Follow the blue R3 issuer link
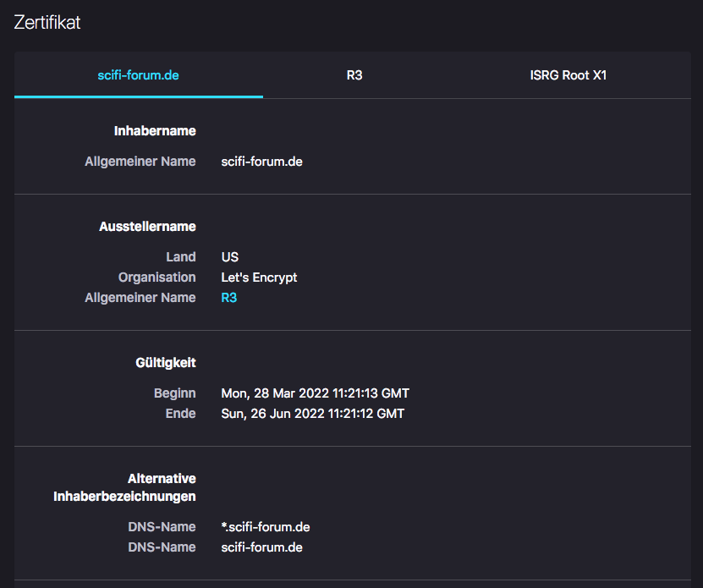This screenshot has width=703, height=588. click(x=228, y=298)
